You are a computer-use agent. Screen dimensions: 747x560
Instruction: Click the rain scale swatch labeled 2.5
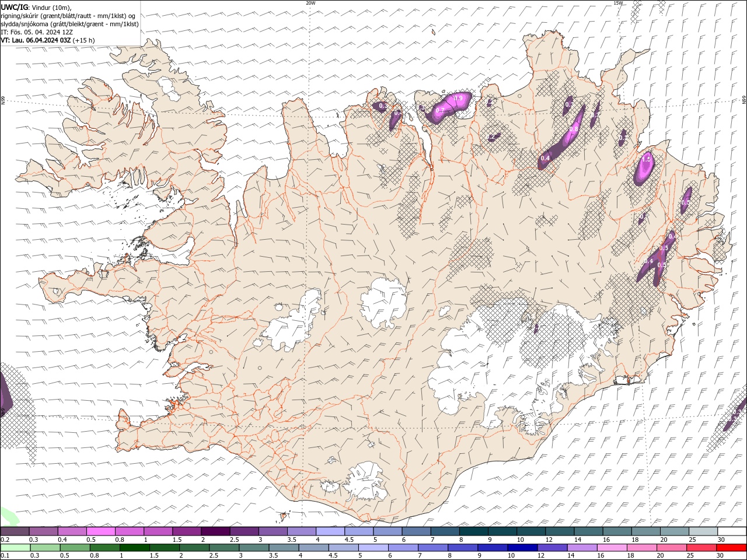click(x=224, y=548)
